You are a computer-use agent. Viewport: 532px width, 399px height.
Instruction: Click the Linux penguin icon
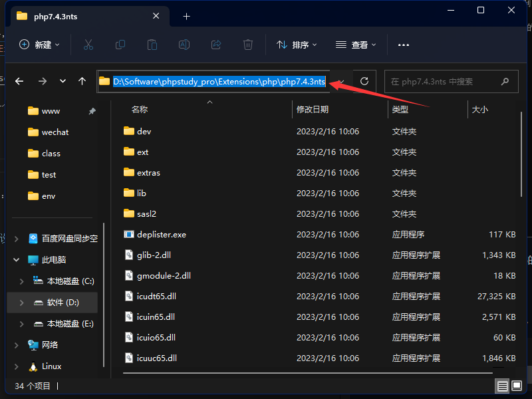click(x=33, y=366)
